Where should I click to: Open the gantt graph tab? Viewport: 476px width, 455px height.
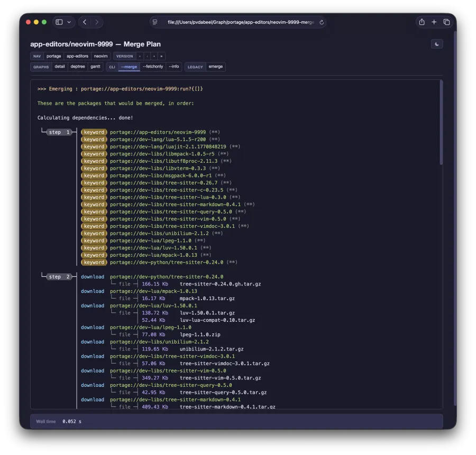pos(95,67)
